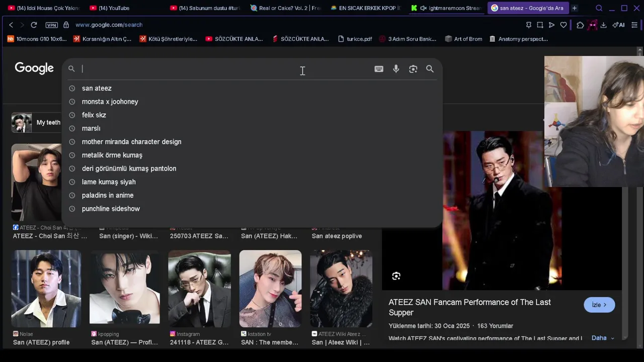Open the site security padlock info
This screenshot has height=362, width=644.
click(66, 25)
